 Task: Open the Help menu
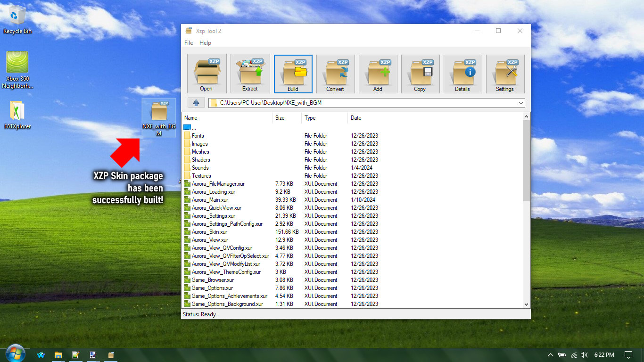click(205, 43)
